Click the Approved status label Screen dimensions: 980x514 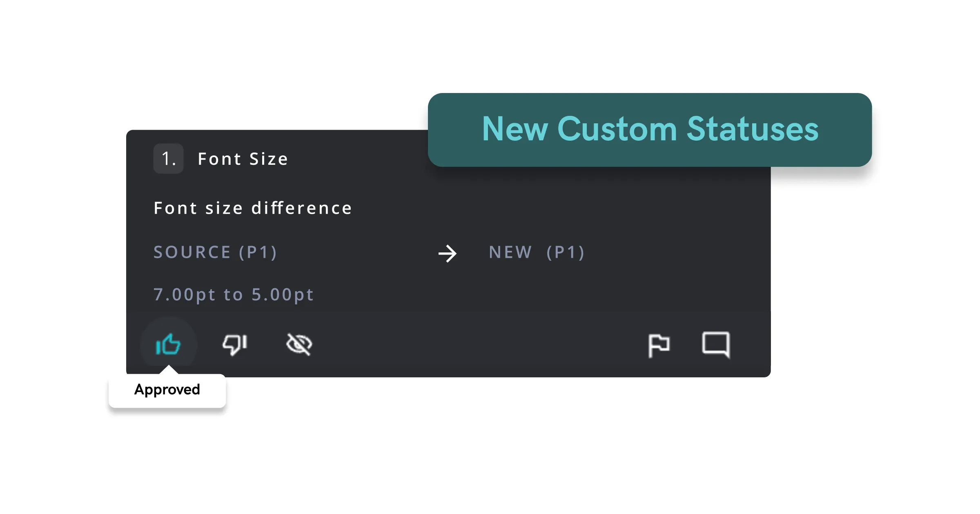167,390
